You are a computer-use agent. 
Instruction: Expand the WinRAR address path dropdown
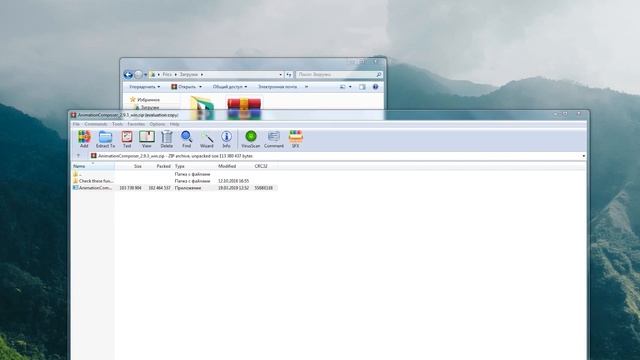pyautogui.click(x=584, y=156)
